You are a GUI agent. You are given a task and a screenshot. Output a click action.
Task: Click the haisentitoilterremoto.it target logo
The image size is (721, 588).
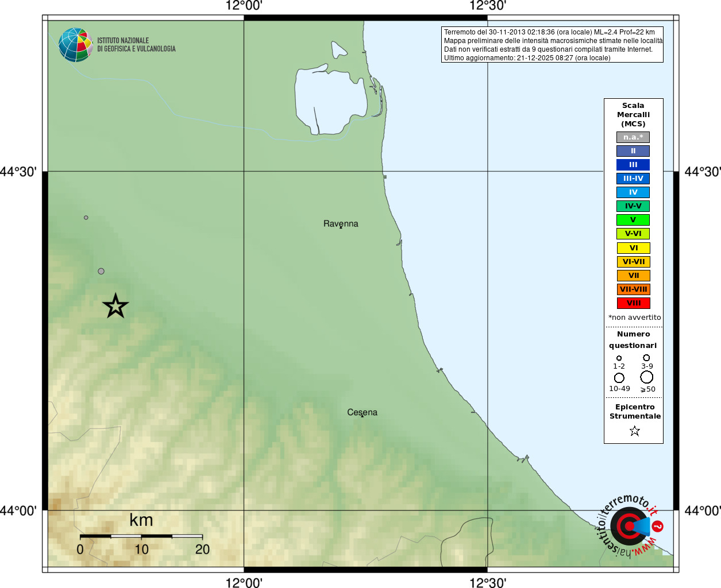tap(629, 526)
